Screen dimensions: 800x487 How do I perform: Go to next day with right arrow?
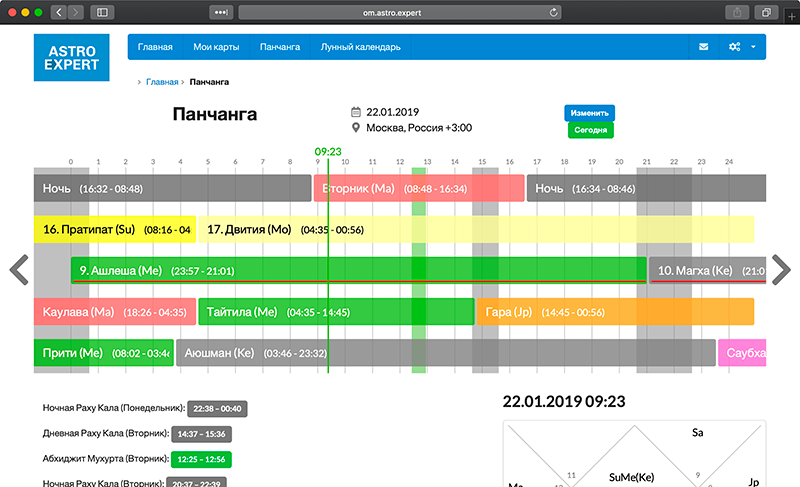pos(781,270)
